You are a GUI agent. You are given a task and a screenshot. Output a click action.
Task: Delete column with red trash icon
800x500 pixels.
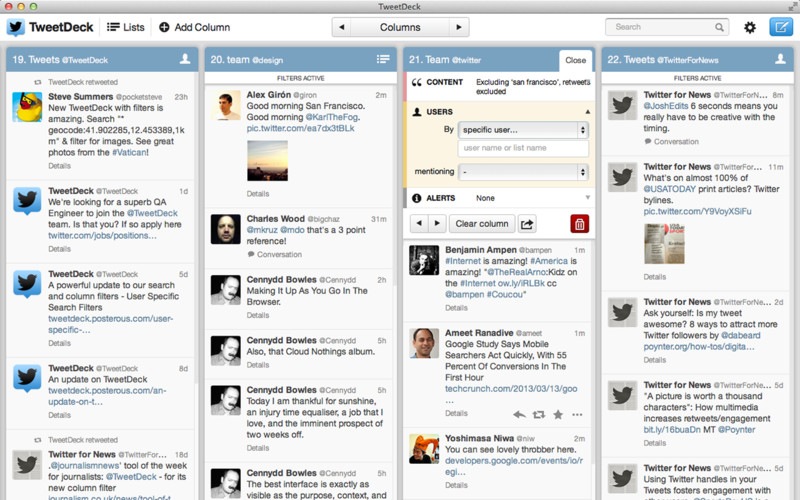(580, 223)
